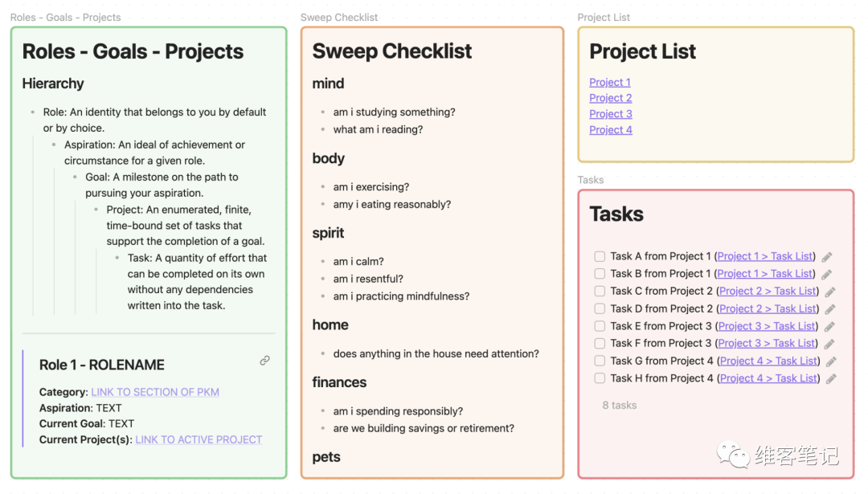
Task: Click the pencil icon next to Task G
Action: [x=831, y=361]
